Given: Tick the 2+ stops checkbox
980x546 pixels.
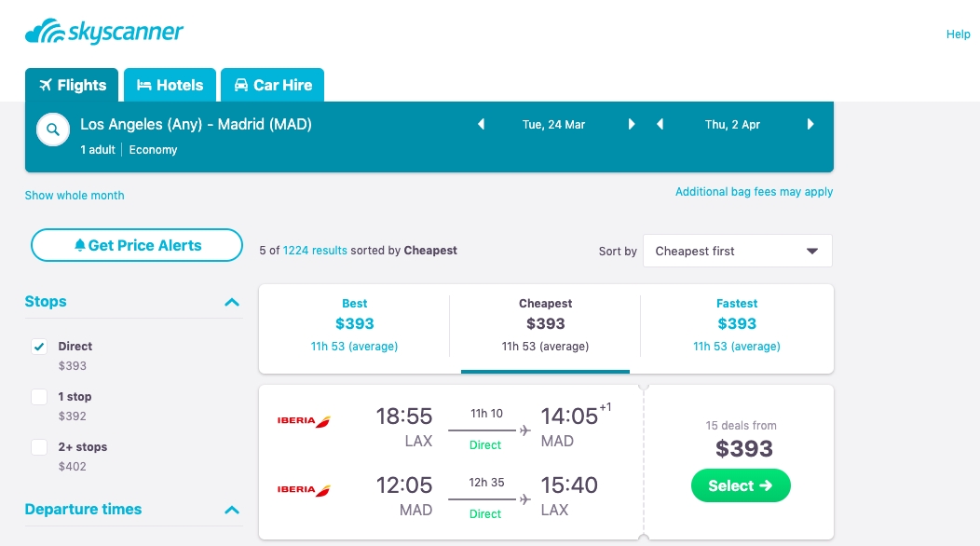Looking at the screenshot, I should (x=39, y=447).
